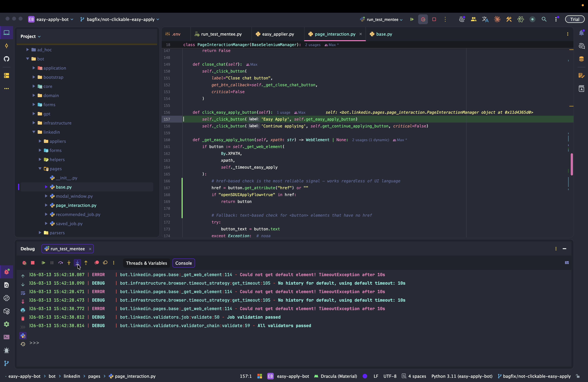Click the Trial button in the top bar
588x382 pixels.
pos(575,19)
